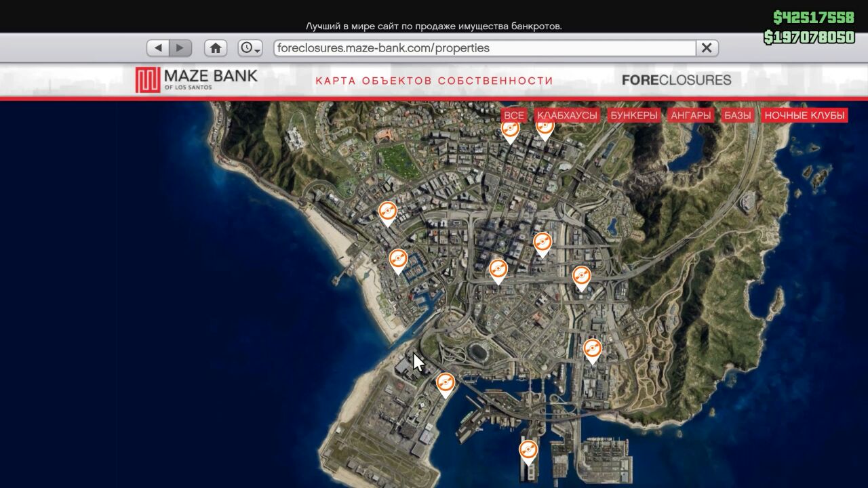Viewport: 868px width, 488px height.
Task: Click the Maze Bank logo
Action: pyautogui.click(x=197, y=79)
